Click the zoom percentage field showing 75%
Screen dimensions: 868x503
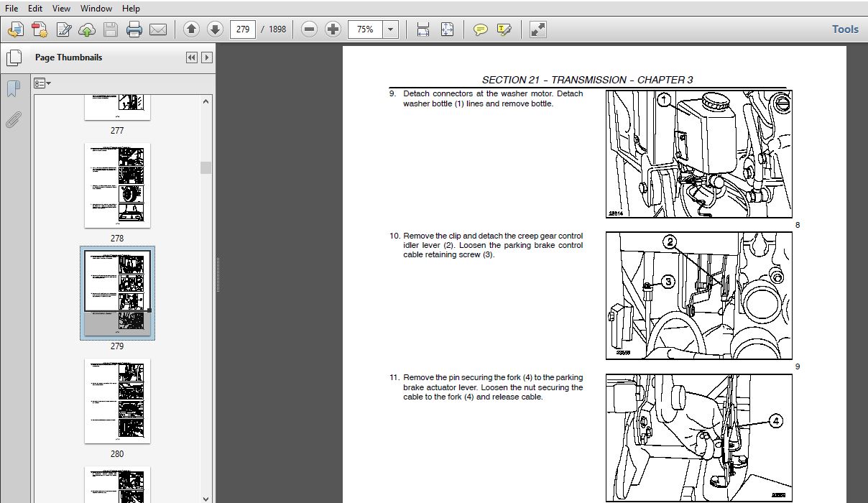tap(366, 29)
